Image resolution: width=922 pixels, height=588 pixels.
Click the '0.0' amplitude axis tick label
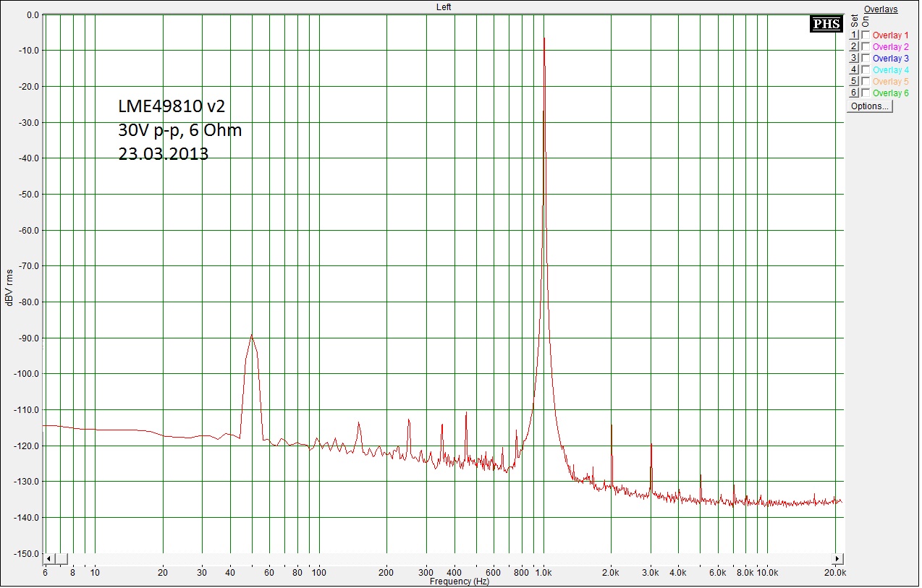coord(33,15)
